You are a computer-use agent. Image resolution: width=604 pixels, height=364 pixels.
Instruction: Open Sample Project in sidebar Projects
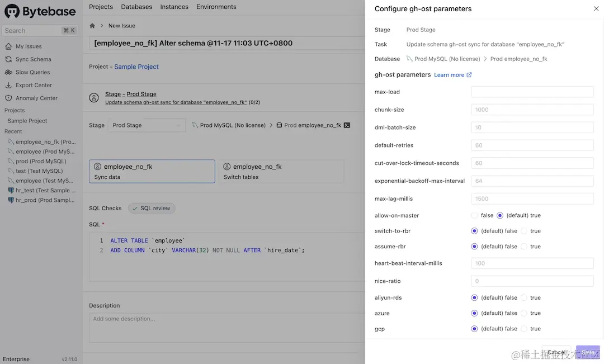27,121
